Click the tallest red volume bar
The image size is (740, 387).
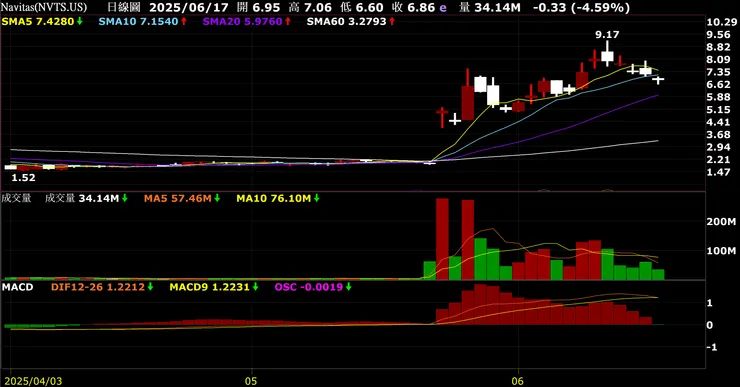coord(442,239)
